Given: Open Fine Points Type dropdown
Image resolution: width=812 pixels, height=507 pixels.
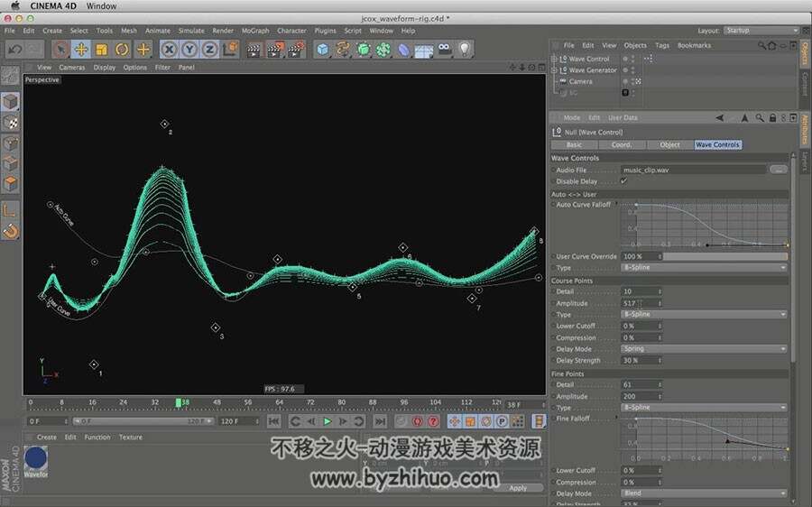Looking at the screenshot, I should click(x=704, y=408).
